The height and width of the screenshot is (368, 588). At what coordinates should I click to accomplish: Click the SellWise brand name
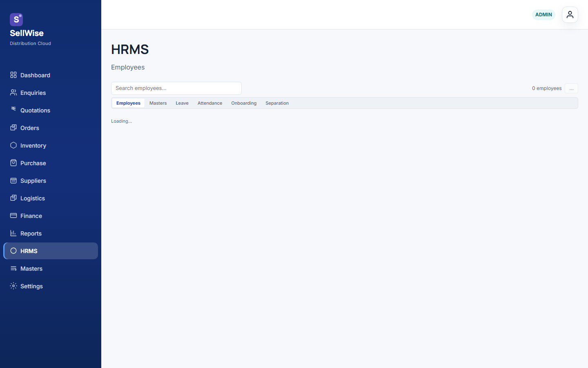point(27,33)
